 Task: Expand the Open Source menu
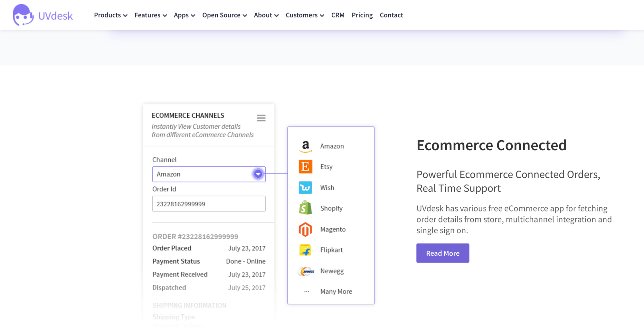point(224,15)
